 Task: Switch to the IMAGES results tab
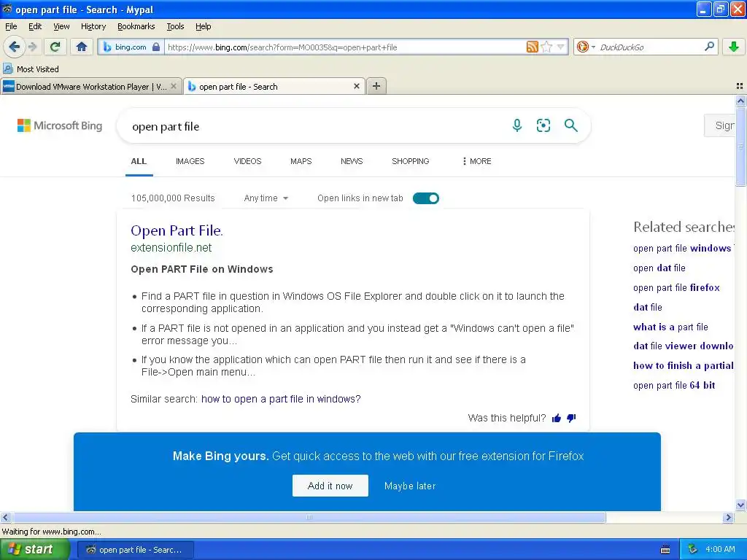point(190,161)
